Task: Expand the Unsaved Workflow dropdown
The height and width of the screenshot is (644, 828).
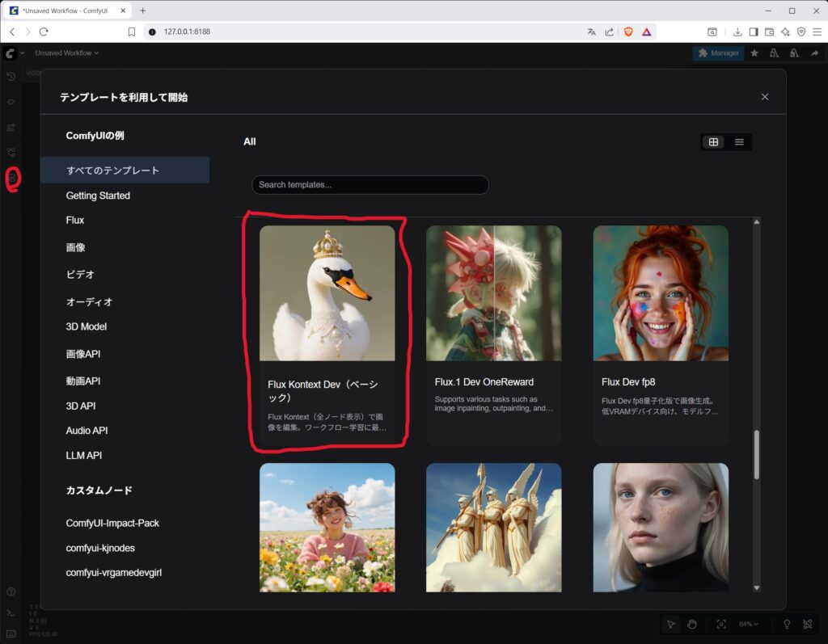Action: (x=66, y=53)
